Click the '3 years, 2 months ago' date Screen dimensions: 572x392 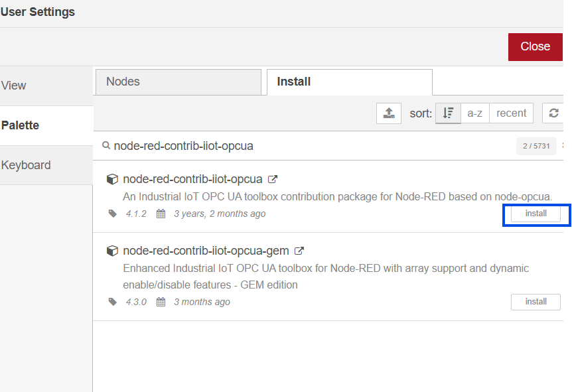[x=220, y=214]
